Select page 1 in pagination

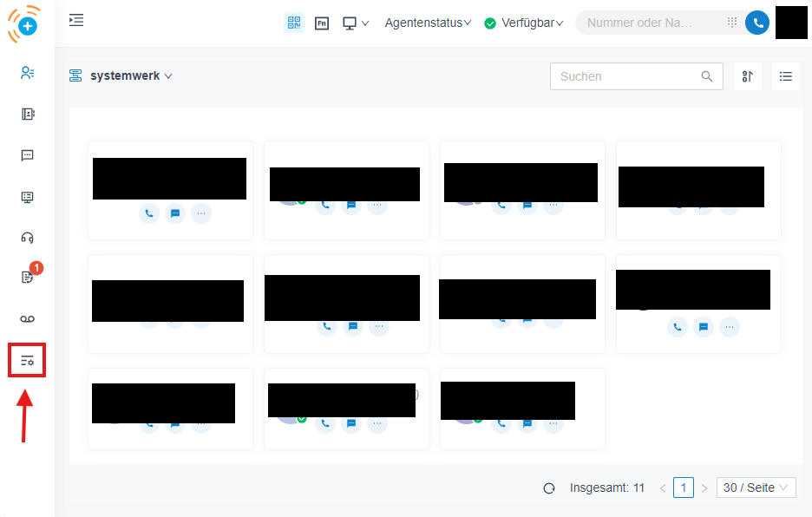click(683, 488)
